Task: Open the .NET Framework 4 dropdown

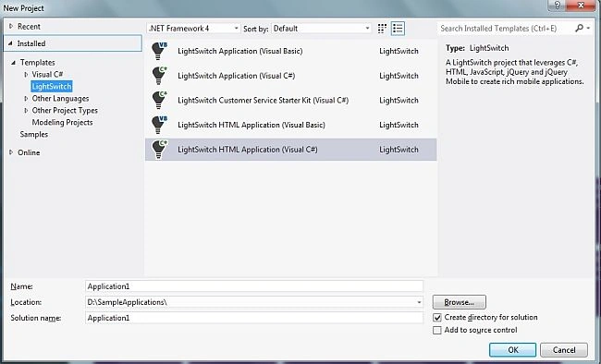Action: pyautogui.click(x=193, y=29)
